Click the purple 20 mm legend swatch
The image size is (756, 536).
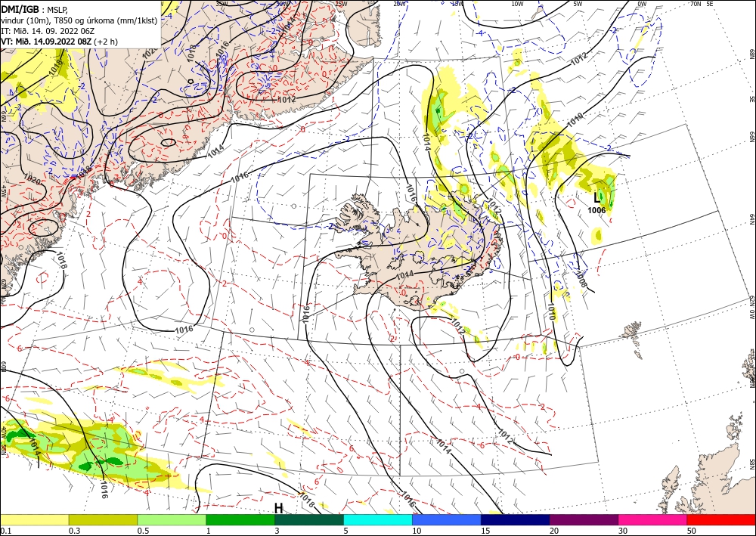point(584,519)
